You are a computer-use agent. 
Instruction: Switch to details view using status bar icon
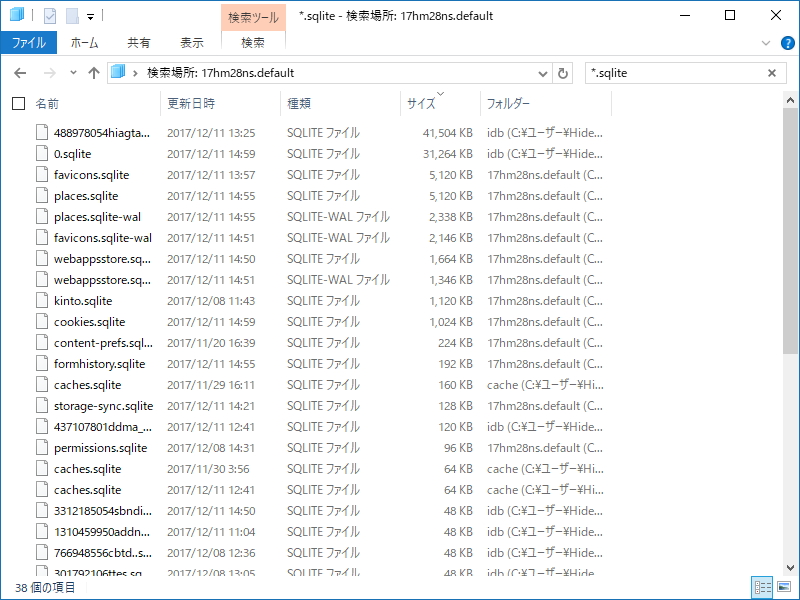tap(762, 588)
